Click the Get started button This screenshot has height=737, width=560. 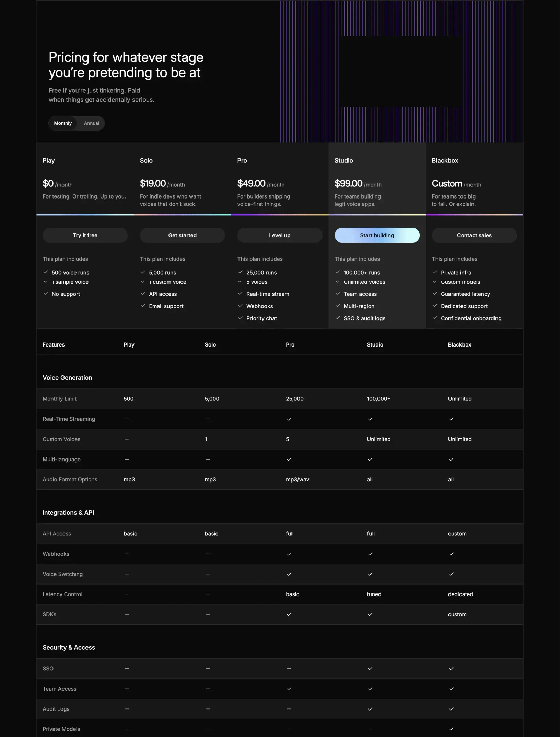(182, 235)
